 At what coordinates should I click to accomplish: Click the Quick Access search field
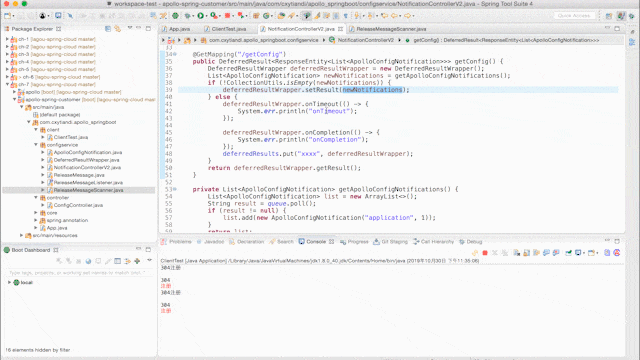[x=574, y=16]
